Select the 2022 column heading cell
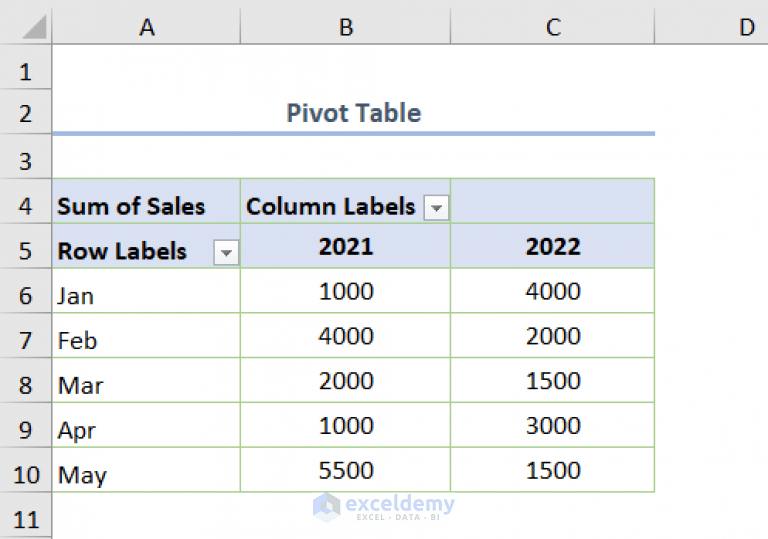 pyautogui.click(x=552, y=246)
